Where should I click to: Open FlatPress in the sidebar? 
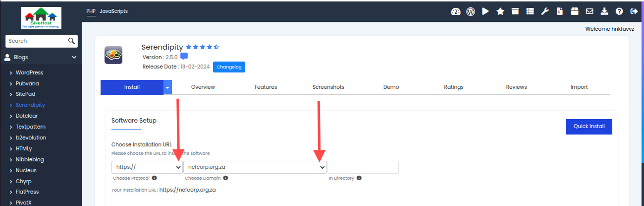click(x=27, y=192)
